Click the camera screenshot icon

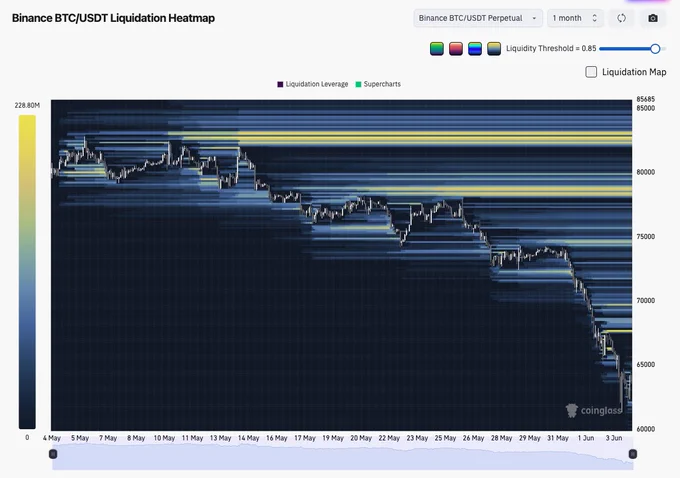653,18
